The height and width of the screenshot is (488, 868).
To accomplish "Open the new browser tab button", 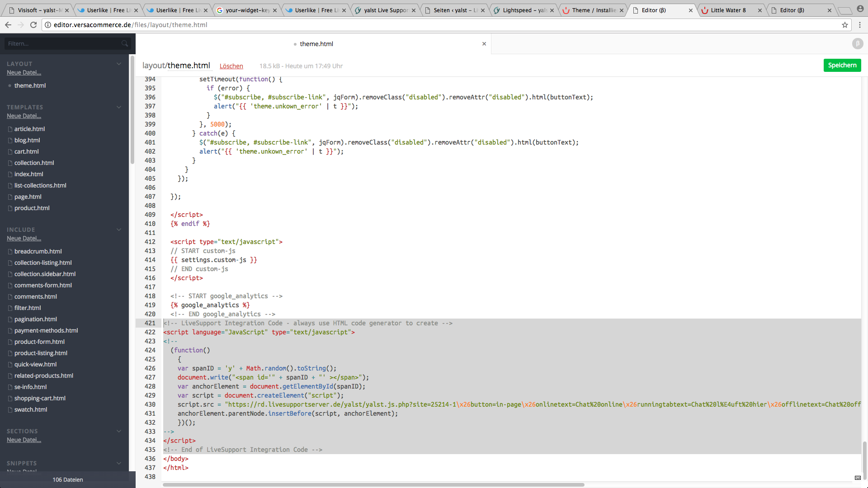I will point(844,10).
